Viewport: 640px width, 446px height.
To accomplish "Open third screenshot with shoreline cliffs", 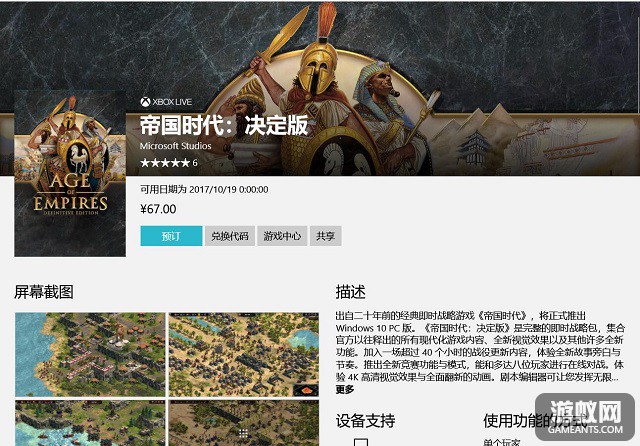I will click(90, 423).
